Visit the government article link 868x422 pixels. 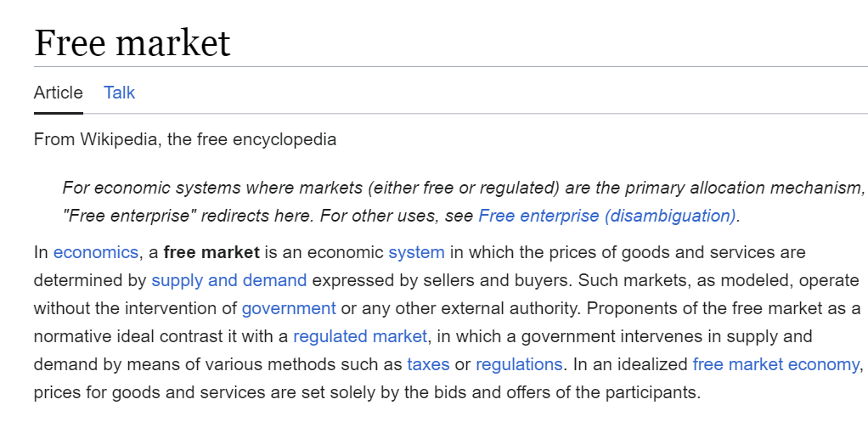pos(289,308)
